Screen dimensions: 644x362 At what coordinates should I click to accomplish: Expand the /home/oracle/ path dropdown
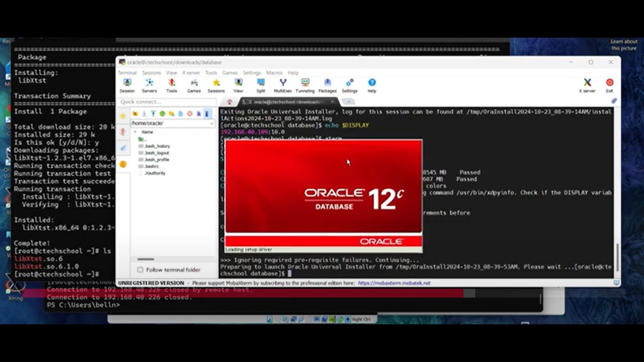[x=211, y=123]
